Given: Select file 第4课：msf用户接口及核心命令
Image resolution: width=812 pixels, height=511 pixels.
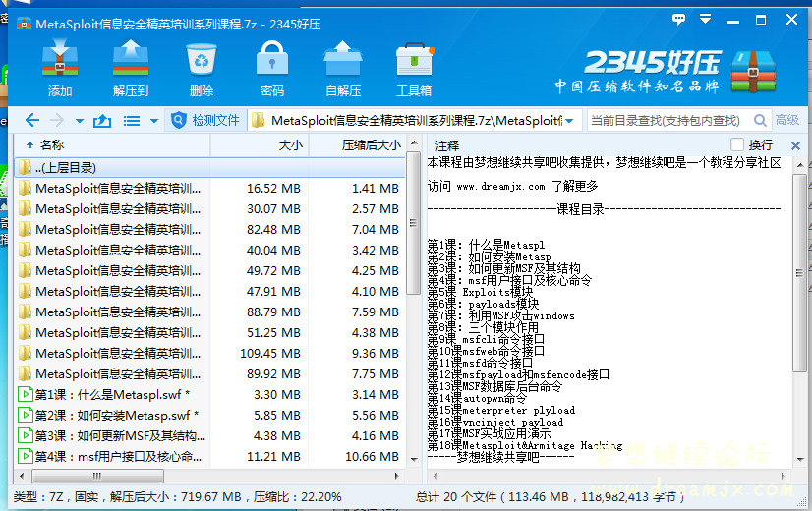Looking at the screenshot, I should [x=209, y=457].
